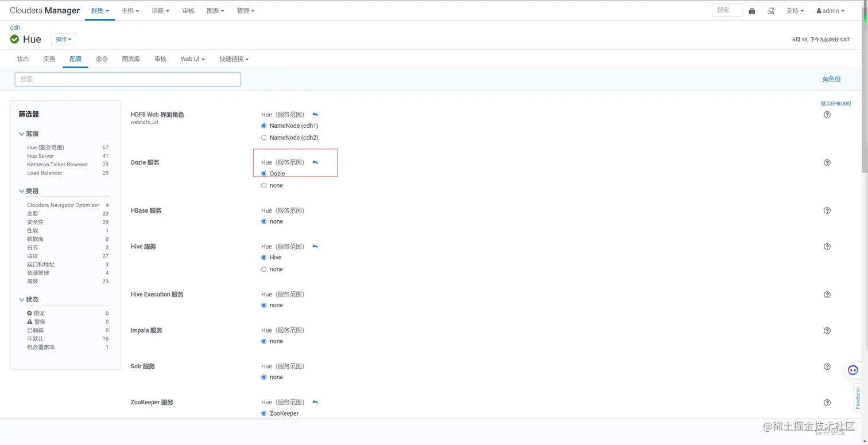Click the reset arrow for Hive 服务
The image size is (868, 445).
[x=315, y=247]
